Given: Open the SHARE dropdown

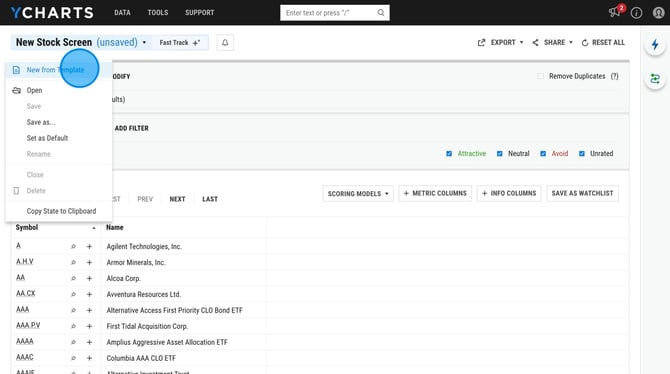Looking at the screenshot, I should 552,42.
